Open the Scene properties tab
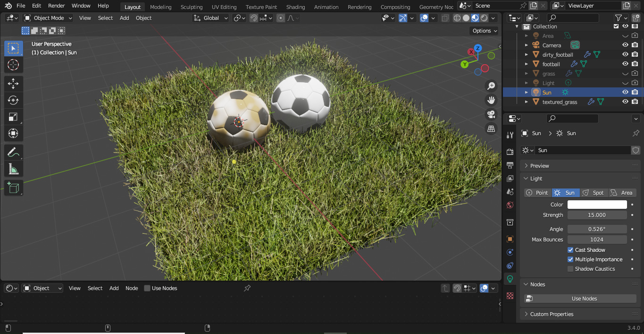The height and width of the screenshot is (334, 644). [x=510, y=192]
